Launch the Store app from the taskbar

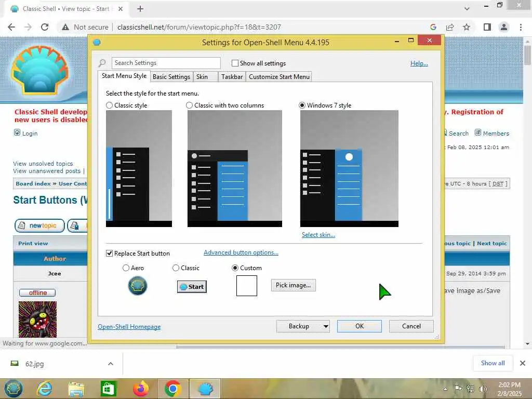point(108,389)
